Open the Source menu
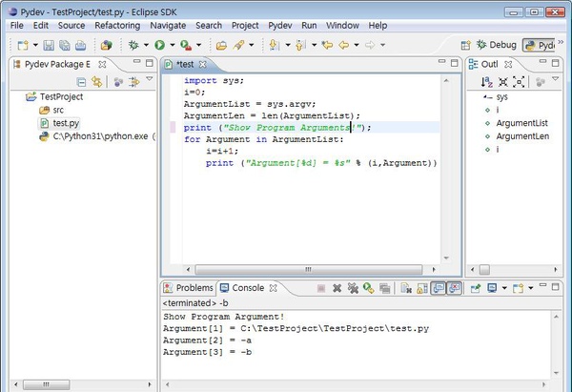This screenshot has width=572, height=392. [x=71, y=26]
